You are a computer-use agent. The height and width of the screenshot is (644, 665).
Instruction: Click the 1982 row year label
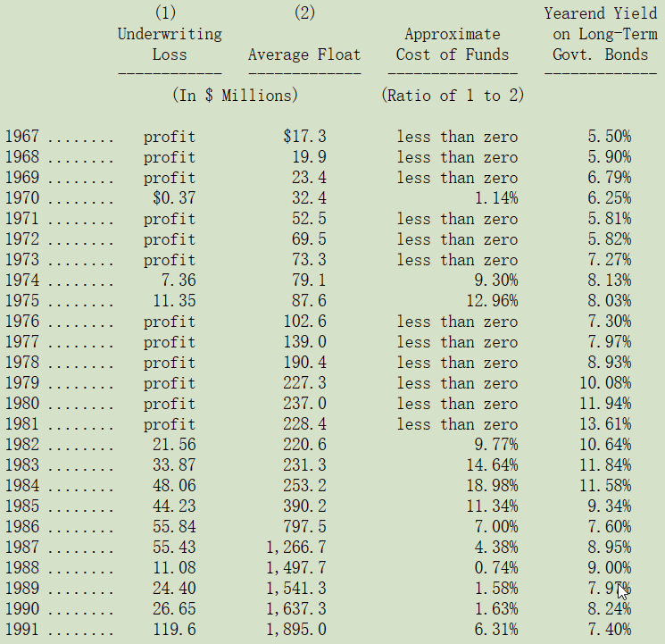(22, 445)
